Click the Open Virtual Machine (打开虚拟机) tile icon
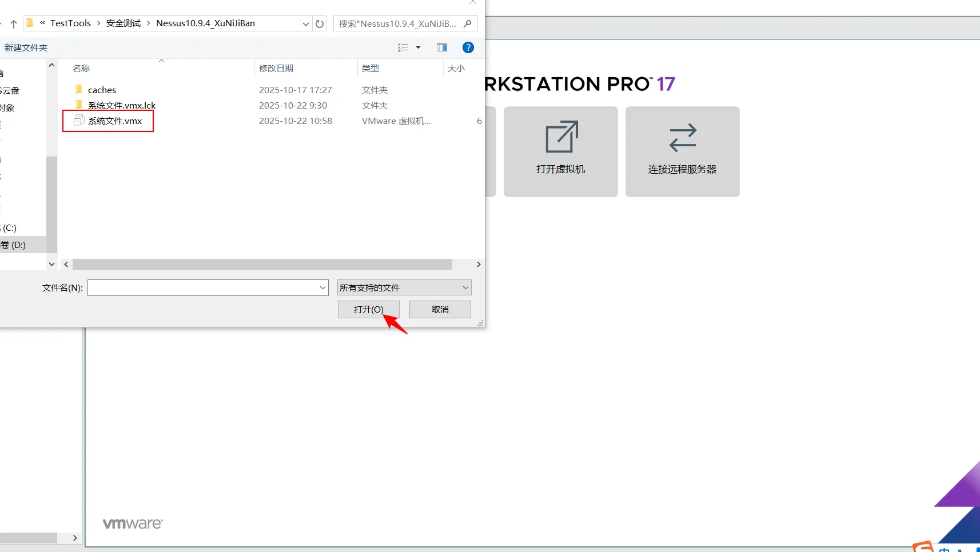This screenshot has height=552, width=980. 561,137
